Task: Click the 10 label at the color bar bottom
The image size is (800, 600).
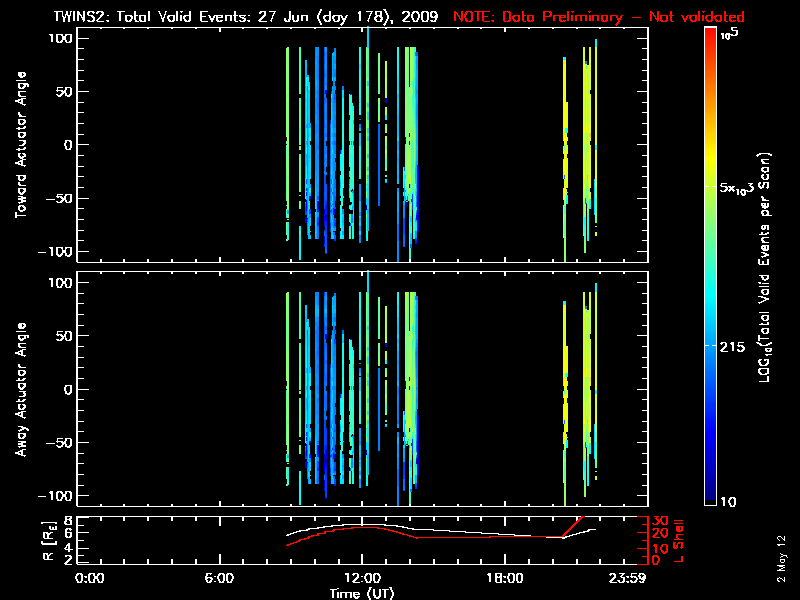Action: click(x=728, y=501)
